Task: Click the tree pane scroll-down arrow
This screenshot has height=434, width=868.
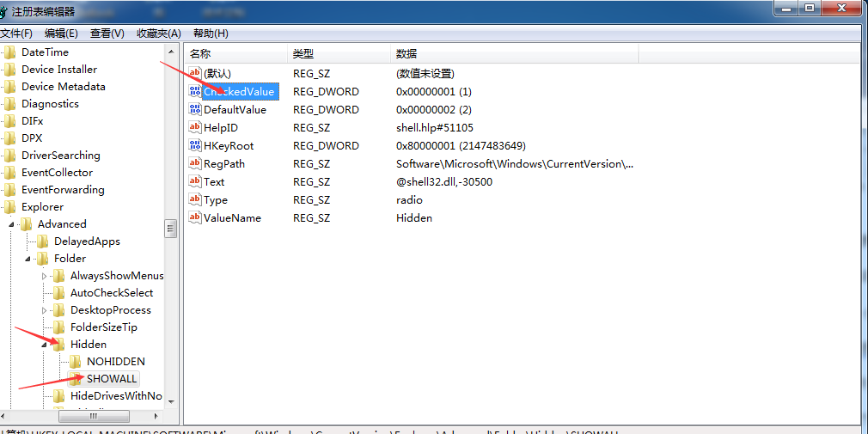Action: pyautogui.click(x=171, y=401)
